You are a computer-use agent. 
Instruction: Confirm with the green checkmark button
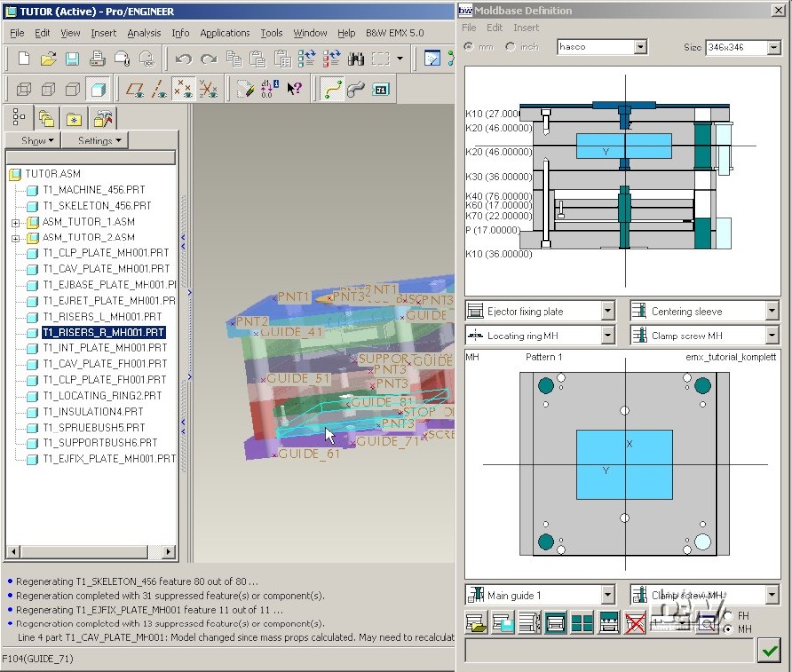769,650
